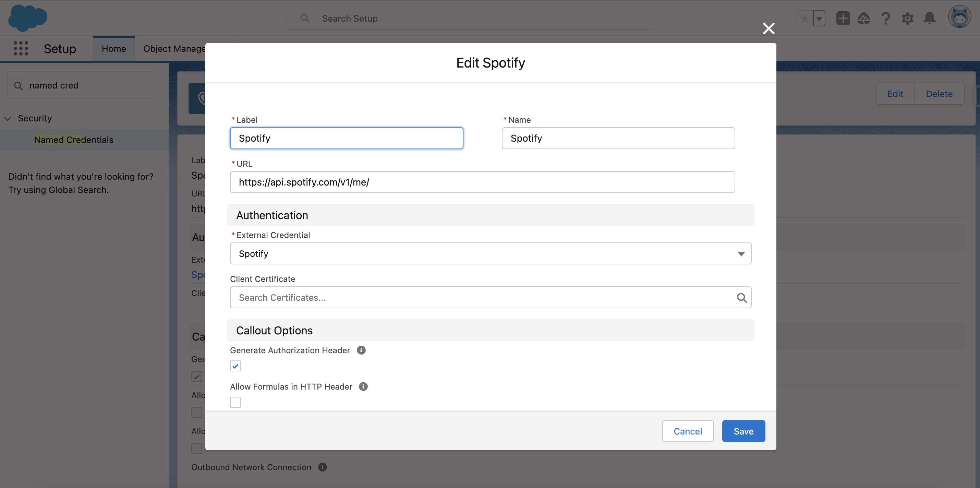
Task: Click the background Edit button
Action: (895, 94)
